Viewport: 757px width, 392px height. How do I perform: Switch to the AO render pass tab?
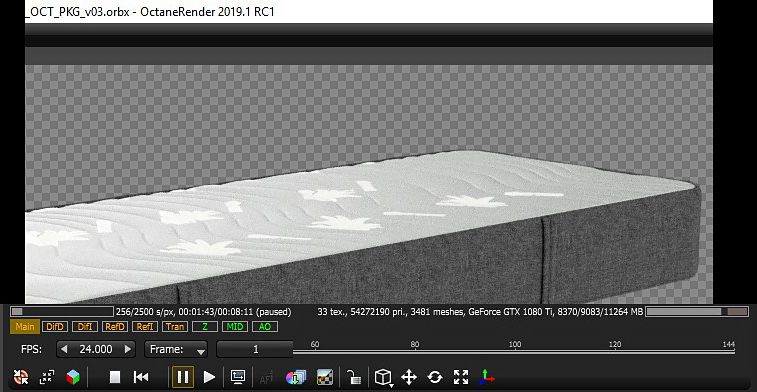click(x=265, y=327)
